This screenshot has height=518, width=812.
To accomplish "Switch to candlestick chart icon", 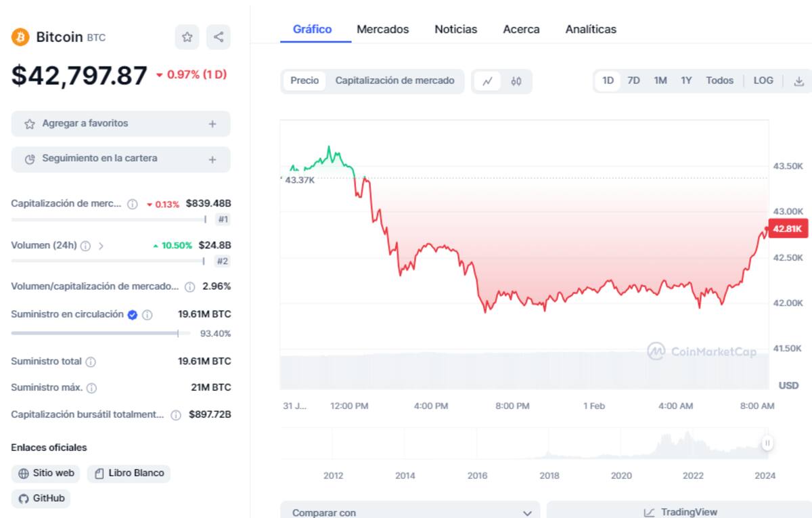I will pos(516,81).
